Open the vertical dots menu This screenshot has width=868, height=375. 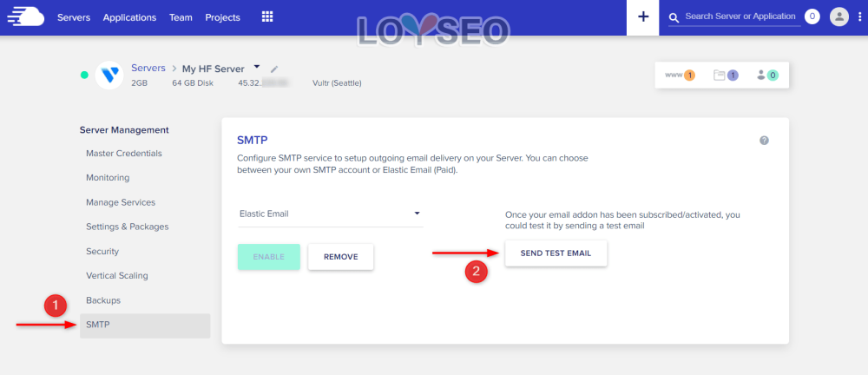coord(859,17)
